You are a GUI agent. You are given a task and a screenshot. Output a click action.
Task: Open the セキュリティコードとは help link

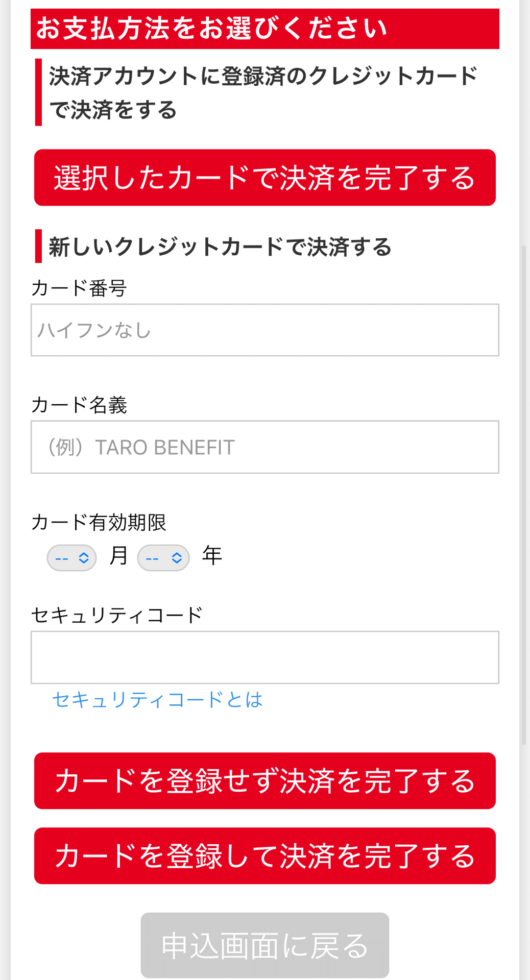(157, 700)
